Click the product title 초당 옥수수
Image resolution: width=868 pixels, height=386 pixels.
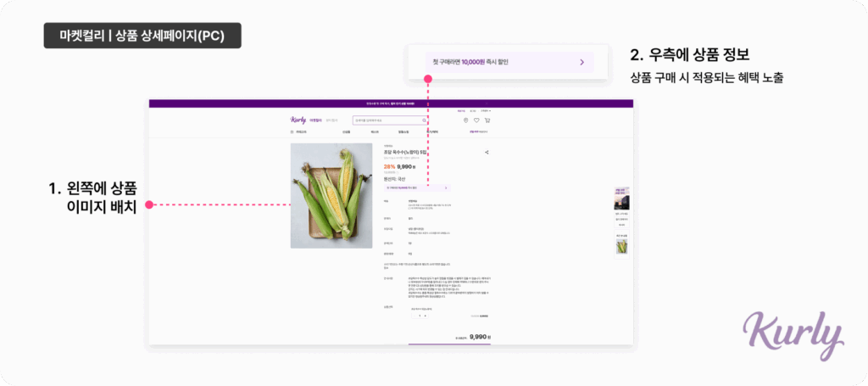(407, 153)
